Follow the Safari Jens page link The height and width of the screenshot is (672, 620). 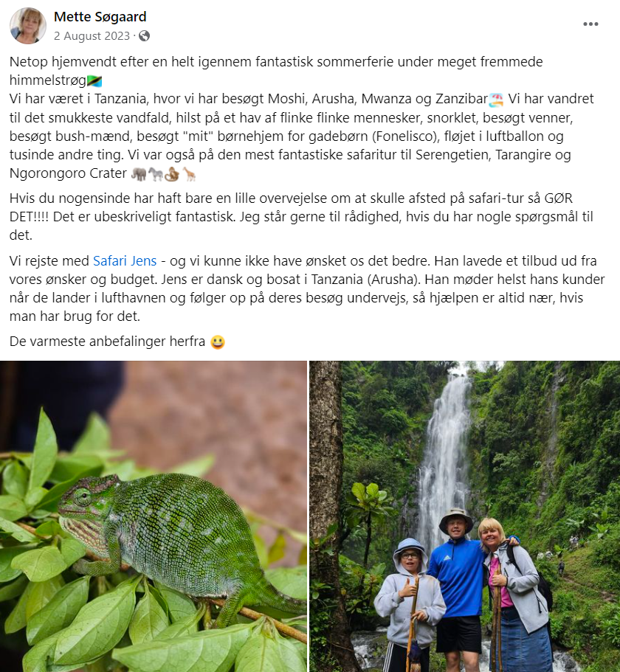[125, 260]
